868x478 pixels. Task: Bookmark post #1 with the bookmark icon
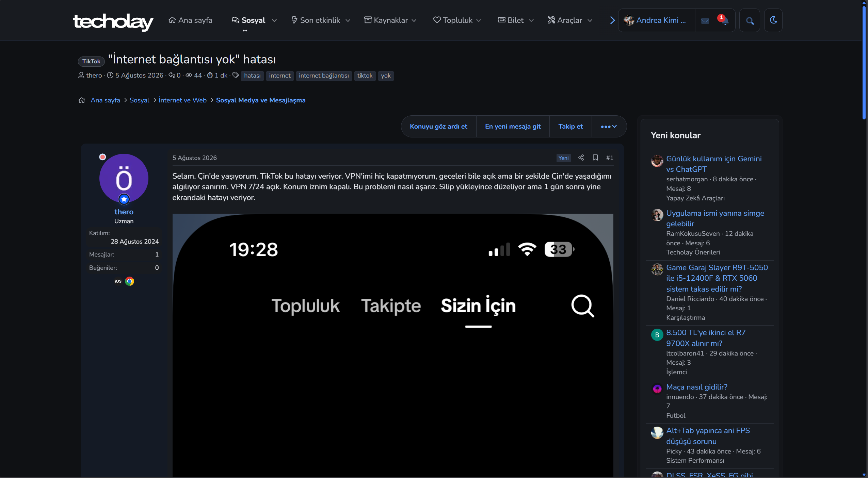click(595, 158)
